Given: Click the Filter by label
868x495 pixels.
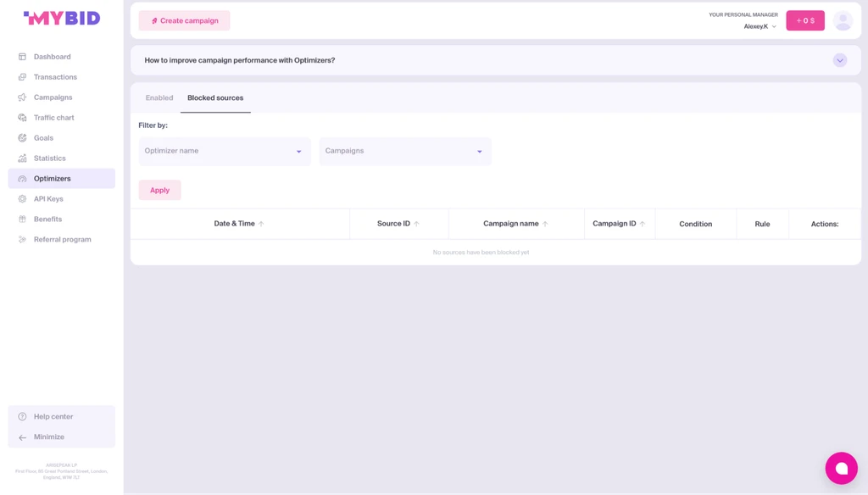Looking at the screenshot, I should click(x=153, y=125).
